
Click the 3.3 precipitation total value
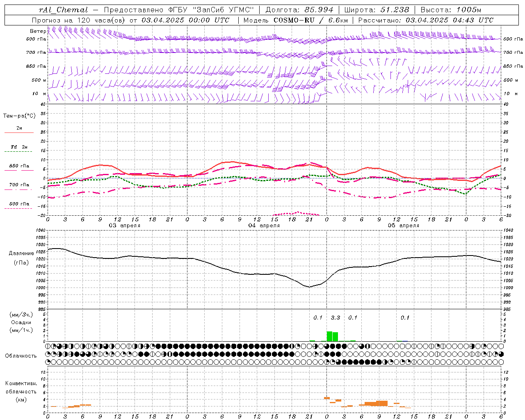pyautogui.click(x=336, y=317)
